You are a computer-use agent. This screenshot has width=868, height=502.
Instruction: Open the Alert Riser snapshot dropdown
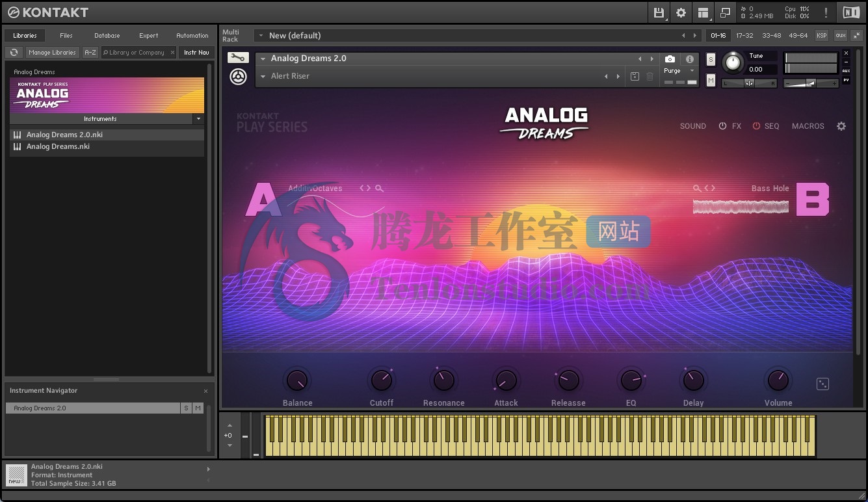[263, 76]
